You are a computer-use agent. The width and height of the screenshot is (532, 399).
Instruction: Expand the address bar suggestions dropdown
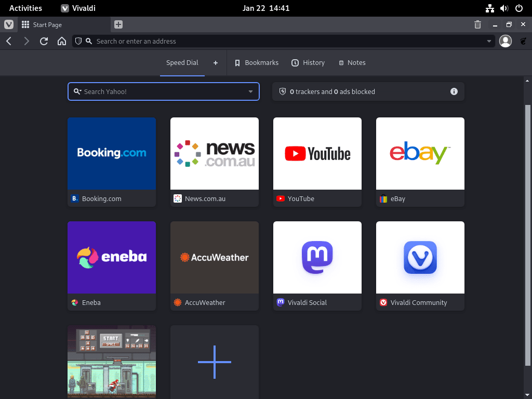pyautogui.click(x=489, y=41)
